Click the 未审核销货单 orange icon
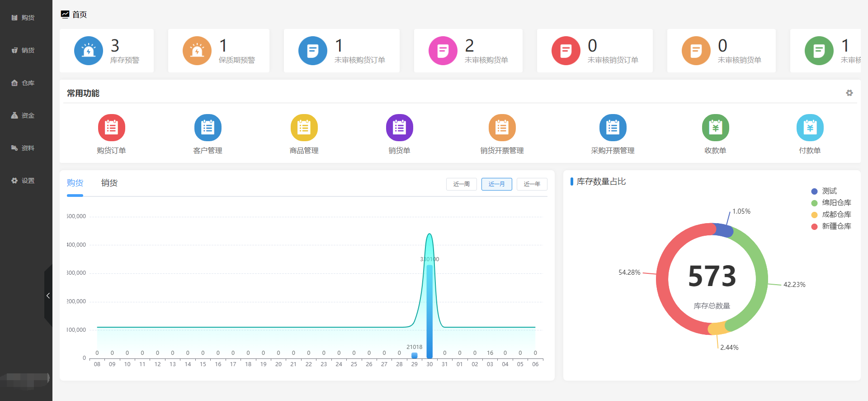This screenshot has width=868, height=401. (x=696, y=51)
